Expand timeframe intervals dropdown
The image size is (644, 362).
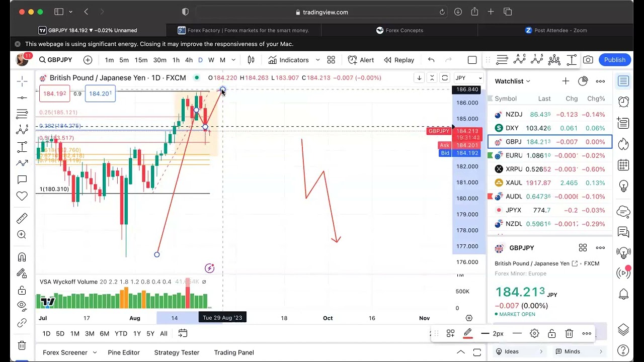233,60
